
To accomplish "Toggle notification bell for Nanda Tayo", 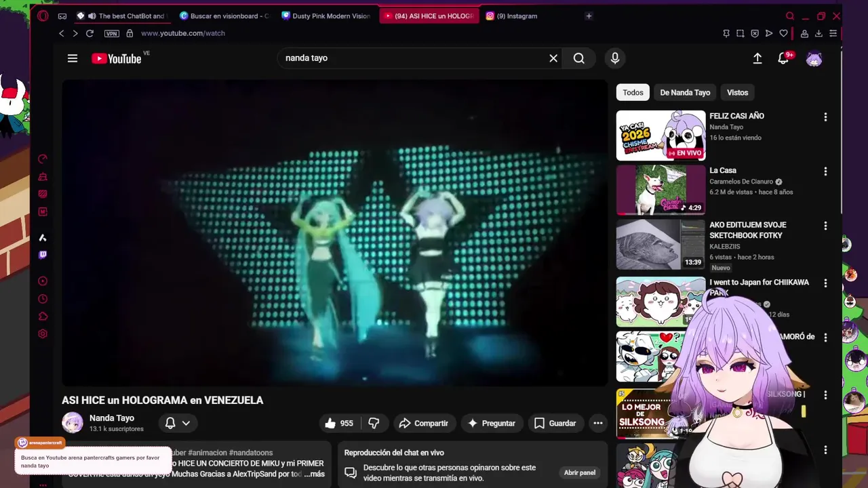I will tap(170, 423).
